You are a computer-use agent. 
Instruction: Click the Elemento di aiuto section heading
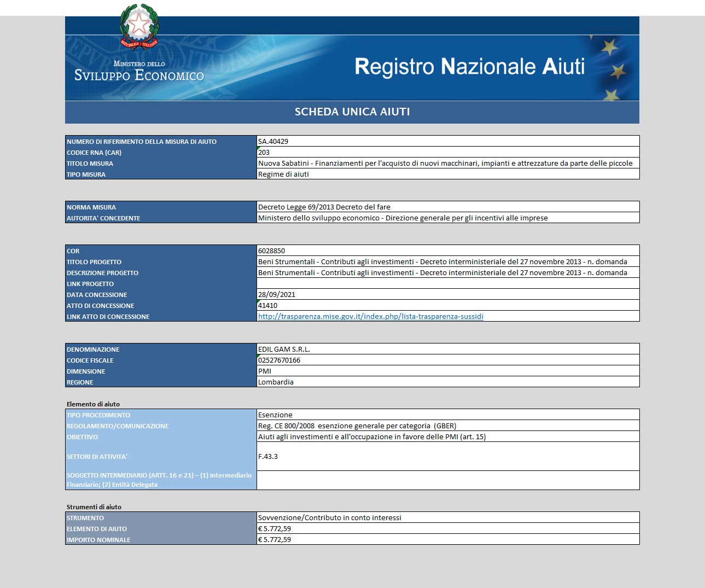(93, 404)
